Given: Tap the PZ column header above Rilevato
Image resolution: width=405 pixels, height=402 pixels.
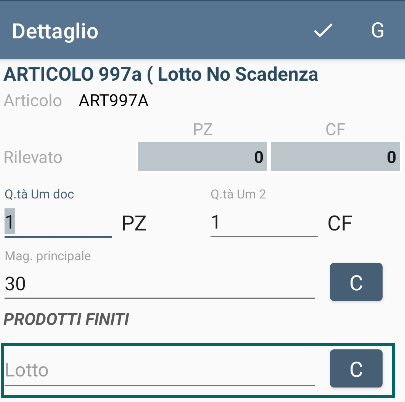Looking at the screenshot, I should pos(203,129).
